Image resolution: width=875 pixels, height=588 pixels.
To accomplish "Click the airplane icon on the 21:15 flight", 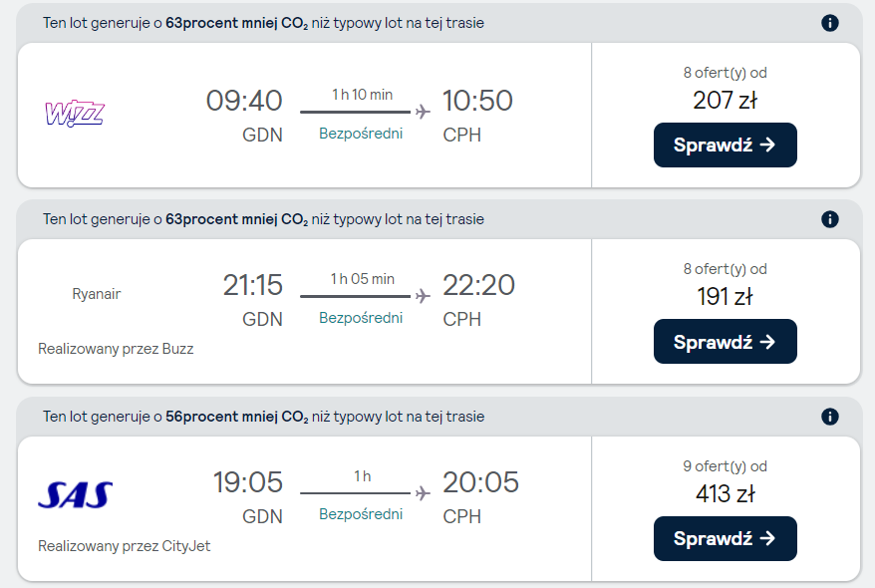I will pos(423,296).
